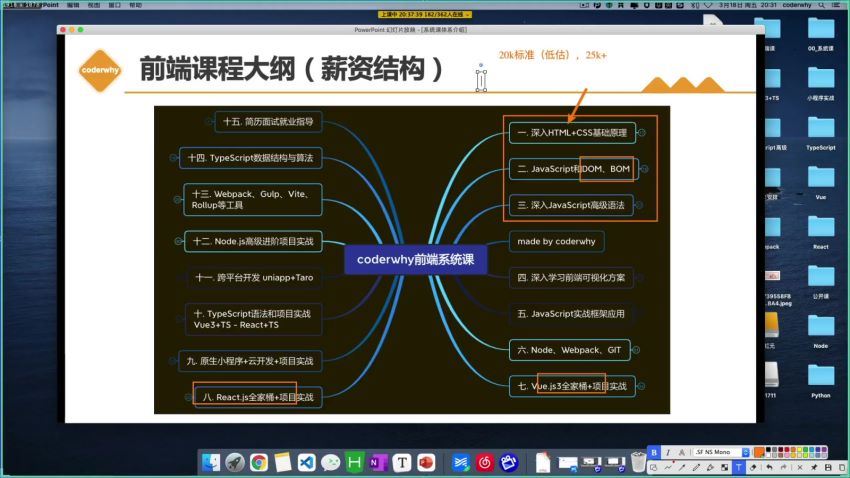Undo the last annotation
850x478 pixels.
coord(769,467)
